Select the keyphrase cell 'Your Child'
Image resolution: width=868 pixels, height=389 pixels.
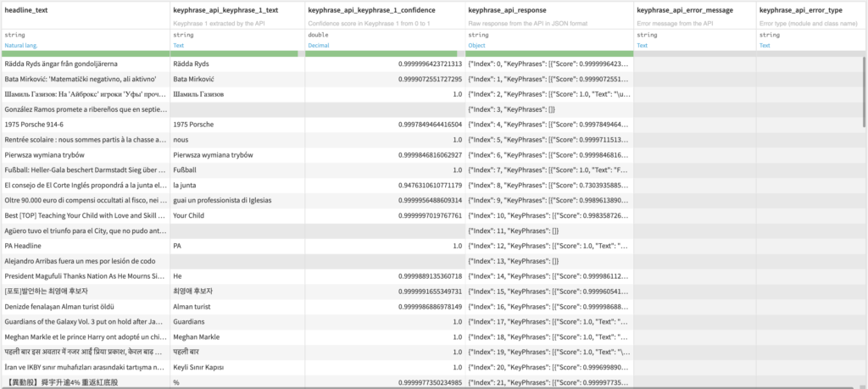237,215
